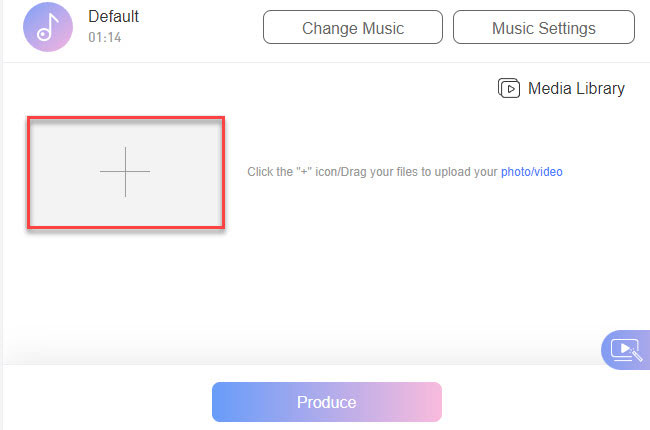Follow the photo/video link
650x430 pixels.
click(x=532, y=172)
